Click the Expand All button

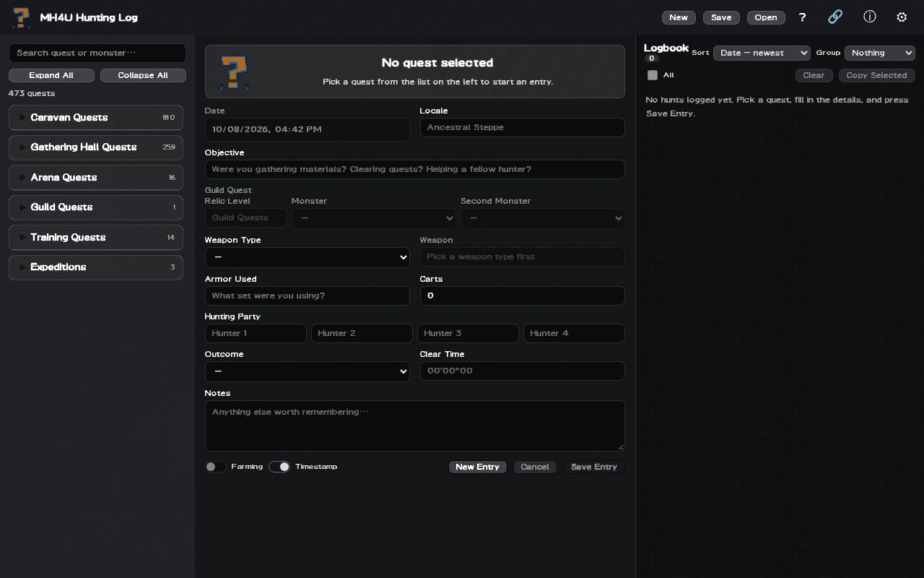click(51, 75)
